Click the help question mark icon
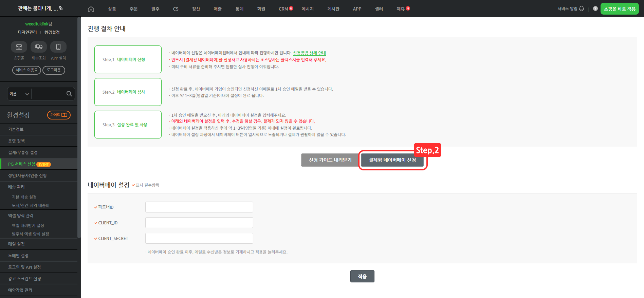644x298 pixels. [595, 8]
